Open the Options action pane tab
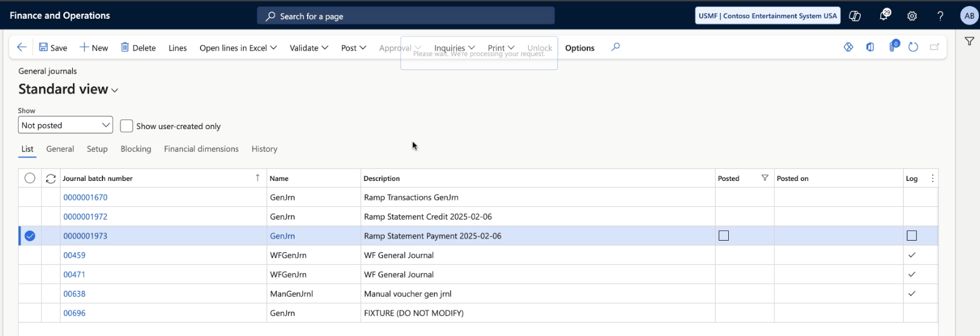The height and width of the screenshot is (336, 980). coord(579,48)
